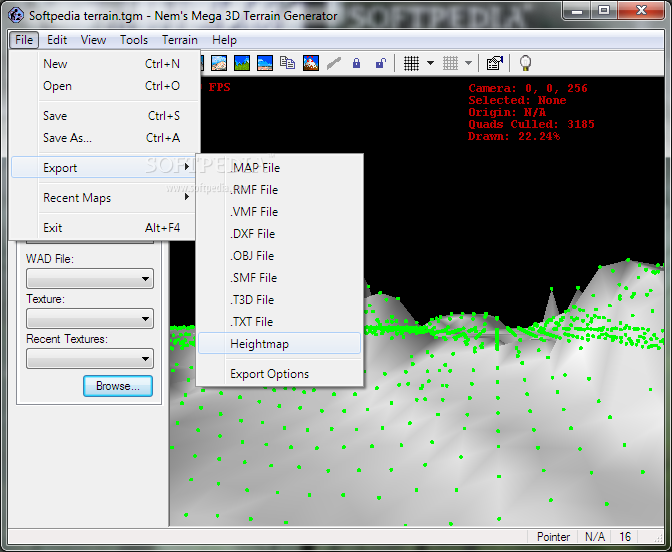Choose New from the File menu
This screenshot has height=552, width=672.
point(103,64)
